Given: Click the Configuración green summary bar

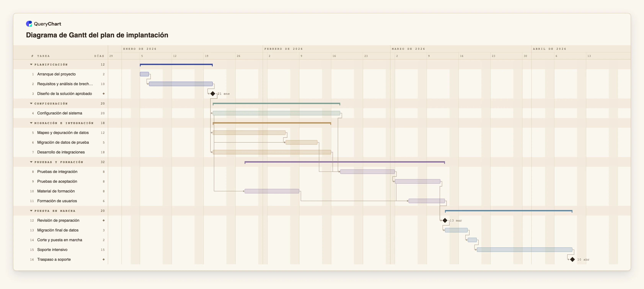Looking at the screenshot, I should click(276, 104).
